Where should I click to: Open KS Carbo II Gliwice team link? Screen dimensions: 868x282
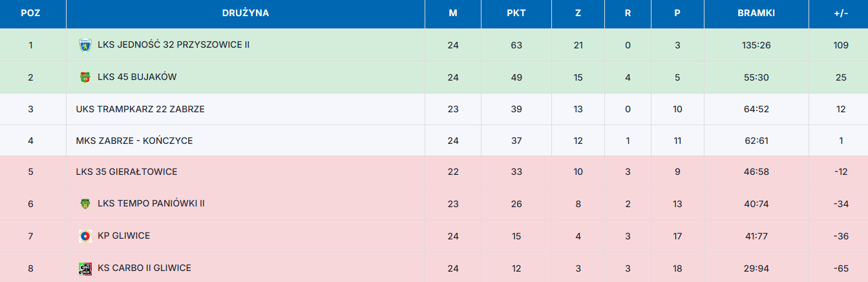pyautogui.click(x=144, y=267)
